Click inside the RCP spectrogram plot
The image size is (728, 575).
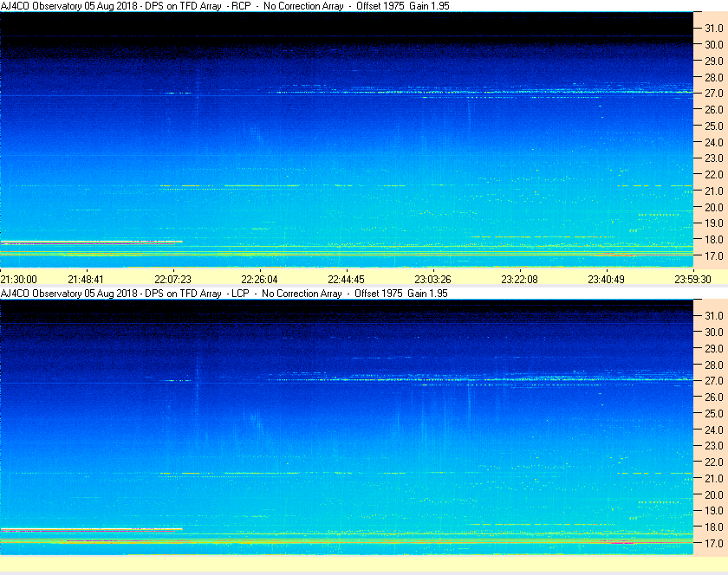347,139
